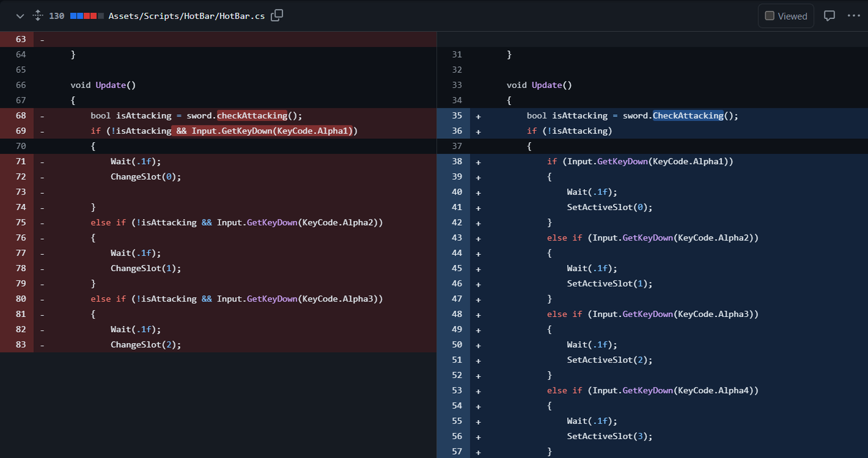Viewport: 868px width, 458px height.
Task: Select removed line number 69
Action: [x=20, y=131]
